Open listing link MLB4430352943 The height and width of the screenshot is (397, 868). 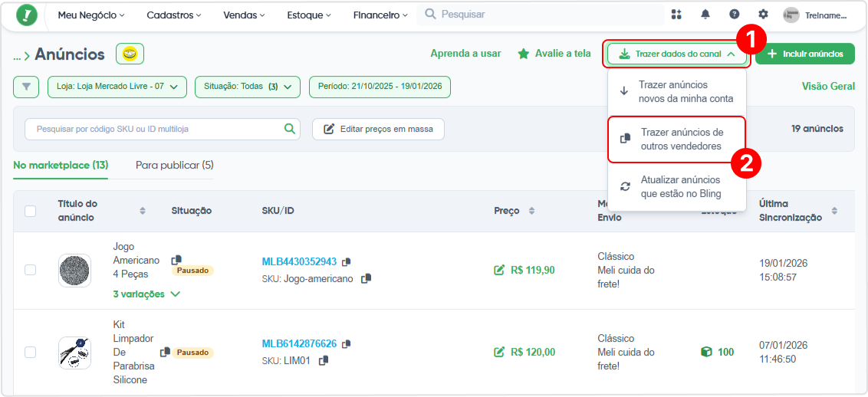point(299,261)
